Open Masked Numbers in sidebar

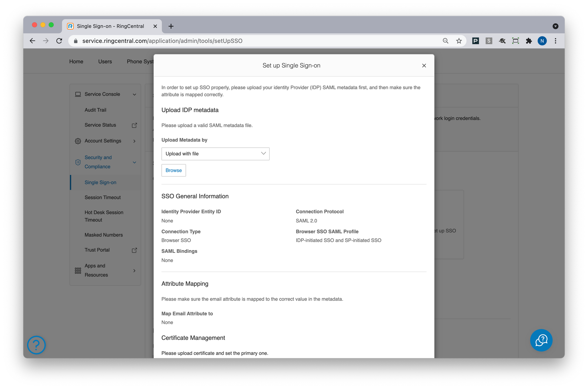[x=103, y=235]
